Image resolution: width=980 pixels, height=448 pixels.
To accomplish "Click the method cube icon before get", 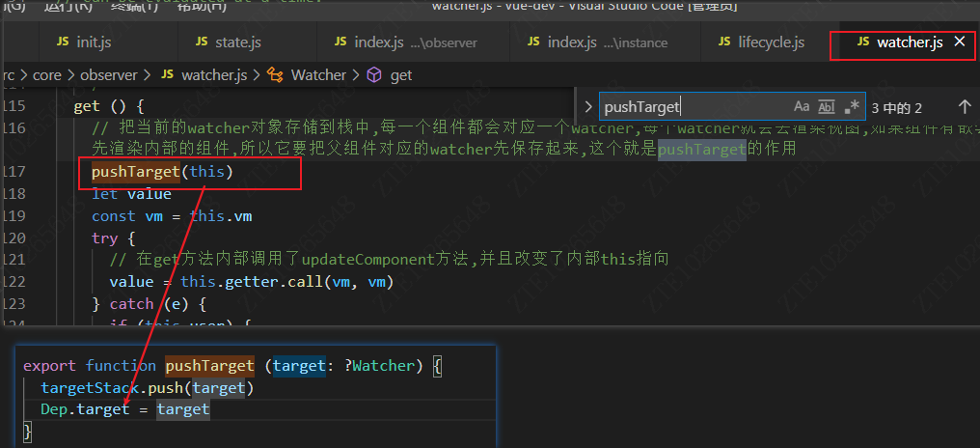I will pyautogui.click(x=373, y=75).
